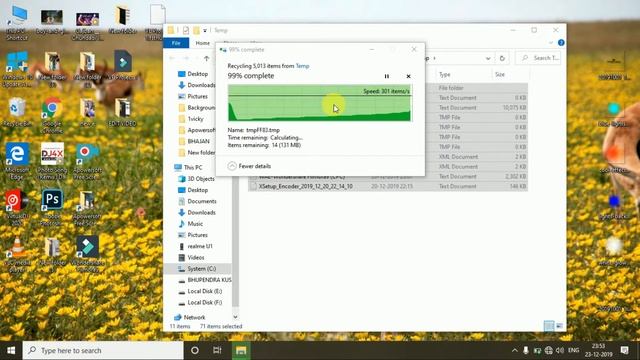Select the Recycle Bin desktop icon
The width and height of the screenshot is (640, 360).
coord(17,112)
